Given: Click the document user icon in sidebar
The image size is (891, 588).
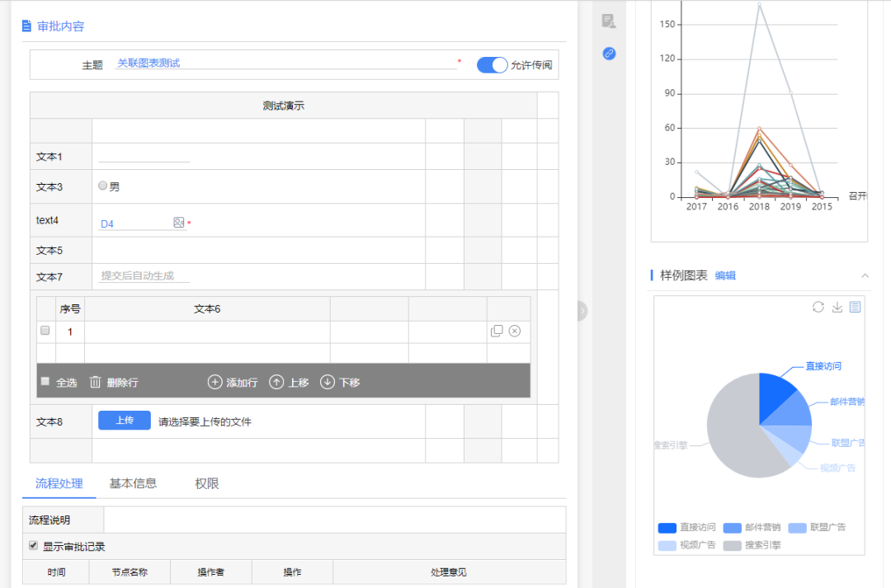Looking at the screenshot, I should [609, 21].
